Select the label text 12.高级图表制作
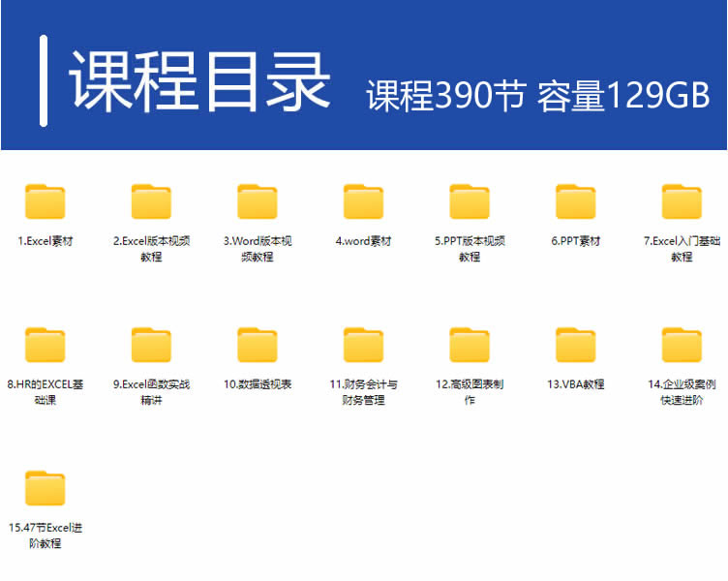Viewport: 728px width, 581px height. pos(470,392)
